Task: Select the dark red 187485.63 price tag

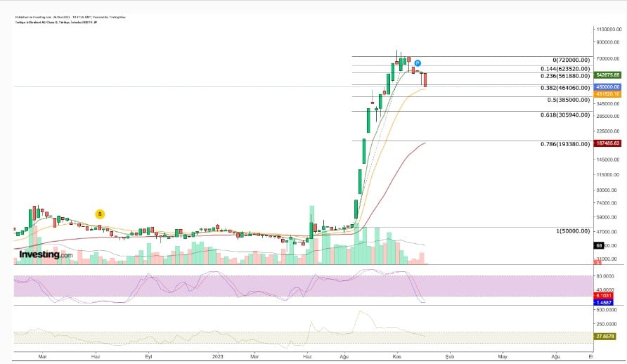Action: click(607, 143)
